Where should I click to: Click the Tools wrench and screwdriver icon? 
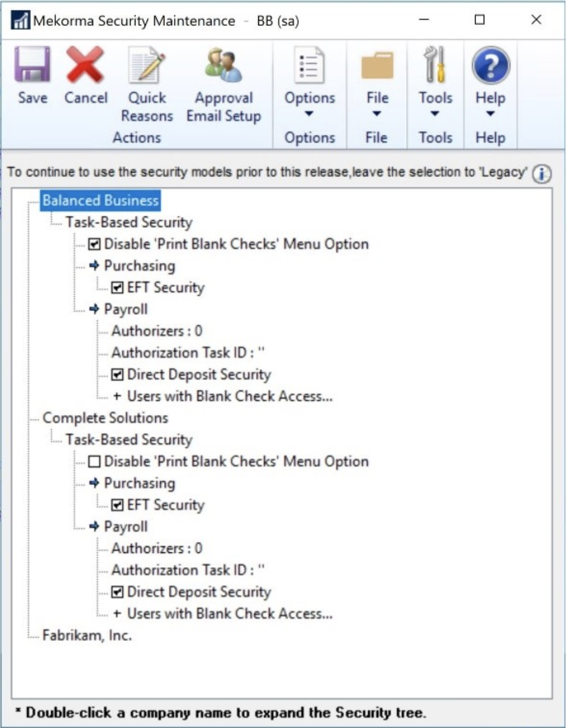435,64
